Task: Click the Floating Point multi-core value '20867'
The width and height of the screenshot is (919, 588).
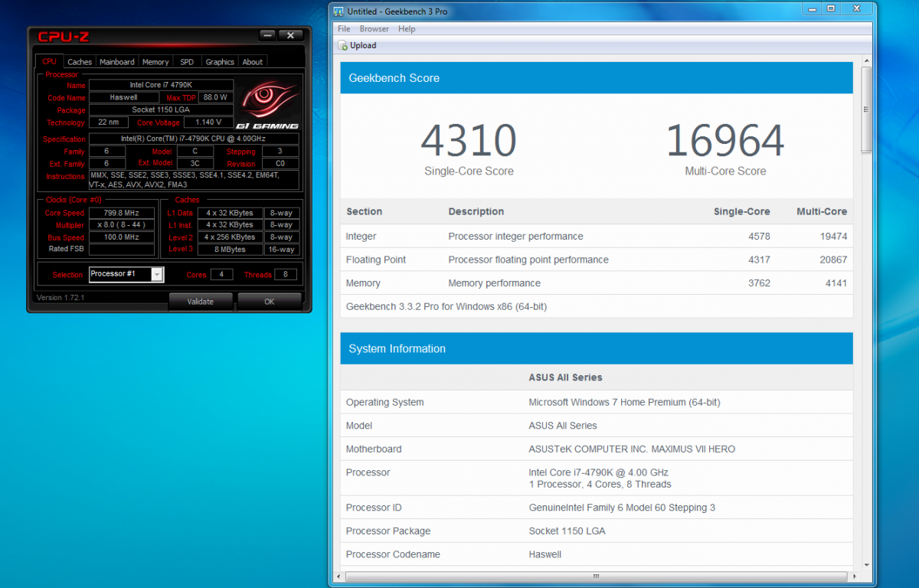Action: 832,260
